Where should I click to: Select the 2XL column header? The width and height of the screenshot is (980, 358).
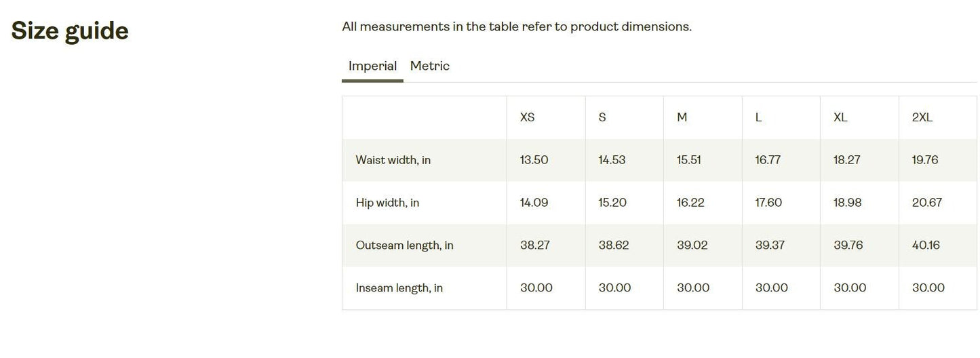(x=922, y=117)
